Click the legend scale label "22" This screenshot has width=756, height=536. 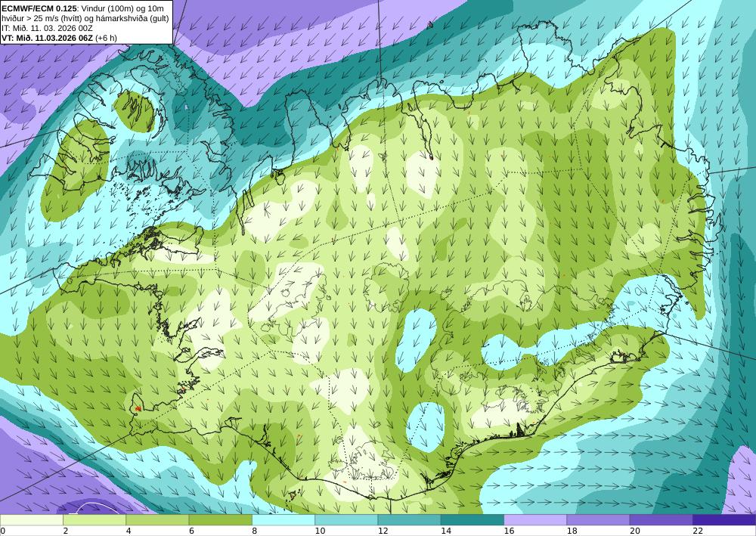tap(698, 531)
